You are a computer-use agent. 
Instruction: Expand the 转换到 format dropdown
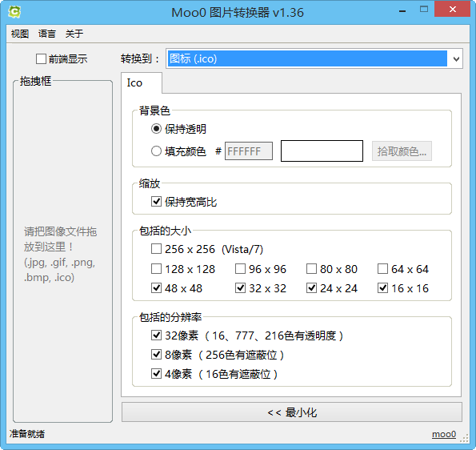456,58
